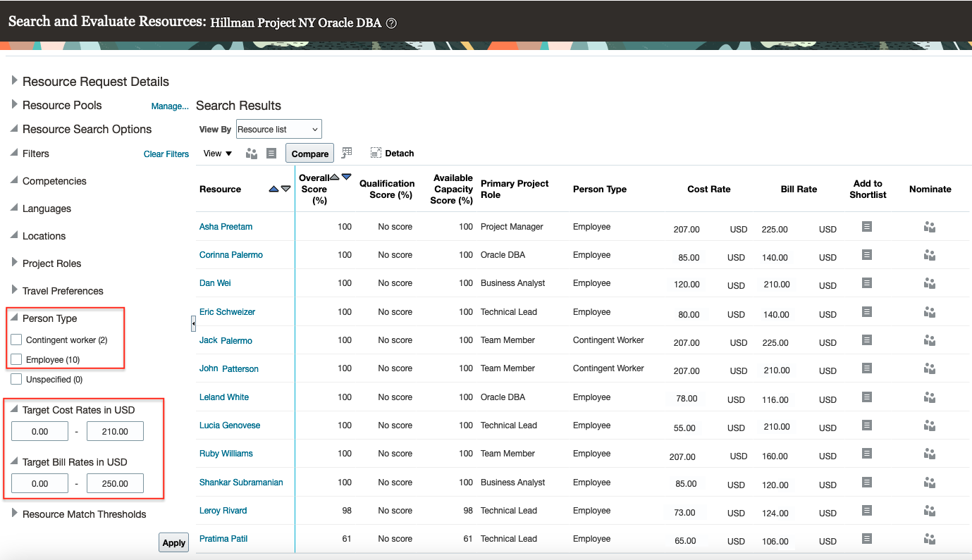Viewport: 972px width, 560px height.
Task: Check the Employee filter checkbox
Action: point(16,360)
